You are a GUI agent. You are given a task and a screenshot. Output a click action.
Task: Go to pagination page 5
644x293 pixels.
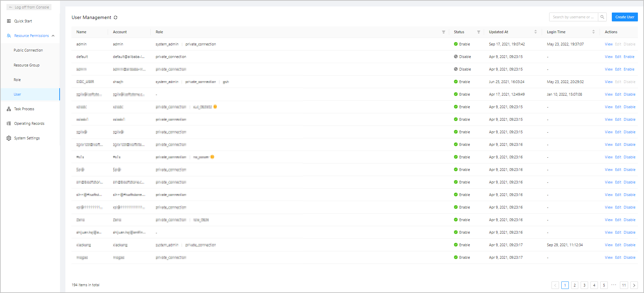pyautogui.click(x=604, y=285)
